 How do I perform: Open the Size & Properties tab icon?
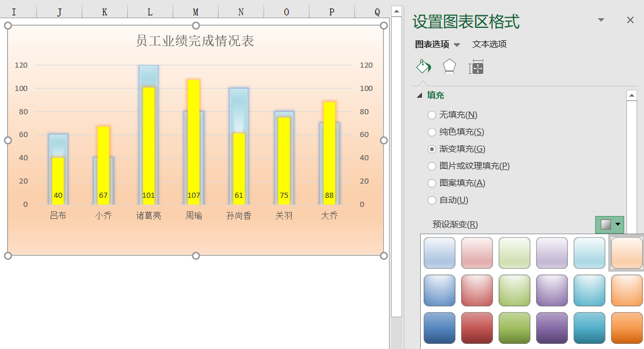[x=476, y=67]
